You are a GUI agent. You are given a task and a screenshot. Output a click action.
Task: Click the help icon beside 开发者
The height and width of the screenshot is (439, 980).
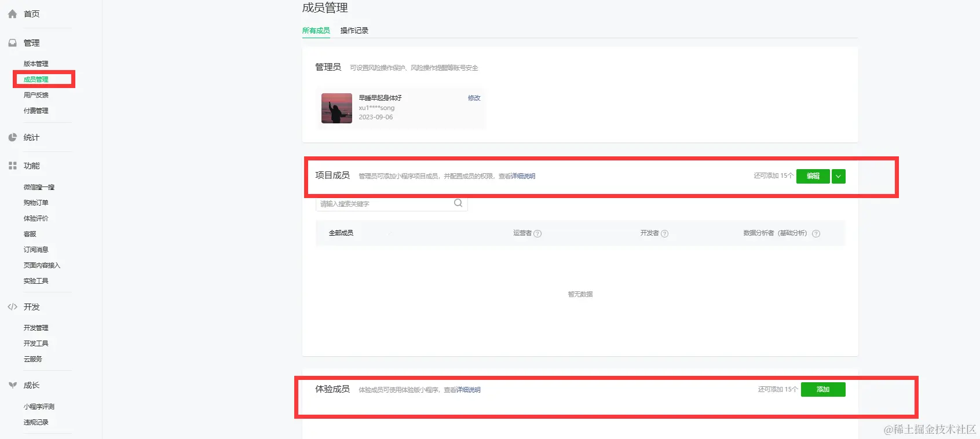(664, 233)
